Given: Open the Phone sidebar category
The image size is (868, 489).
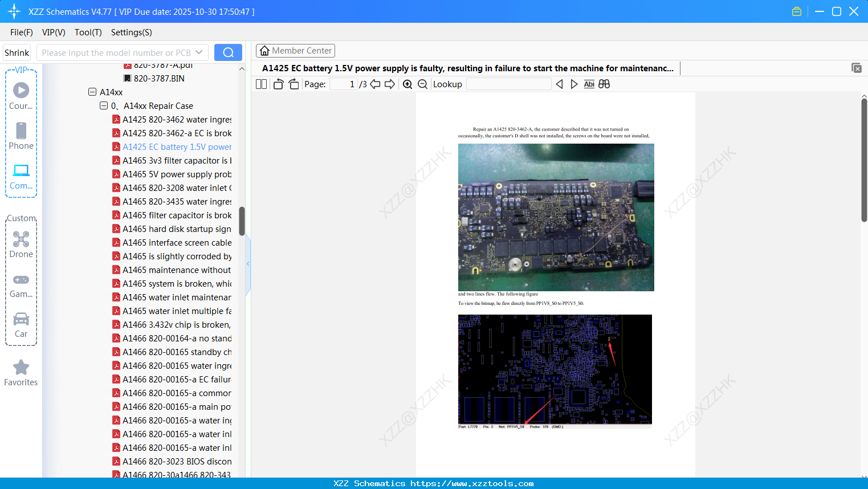Looking at the screenshot, I should (x=21, y=136).
